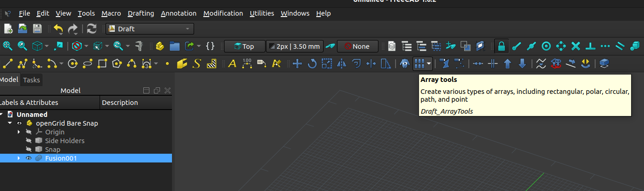Choose the Draft Text tool

tap(232, 64)
